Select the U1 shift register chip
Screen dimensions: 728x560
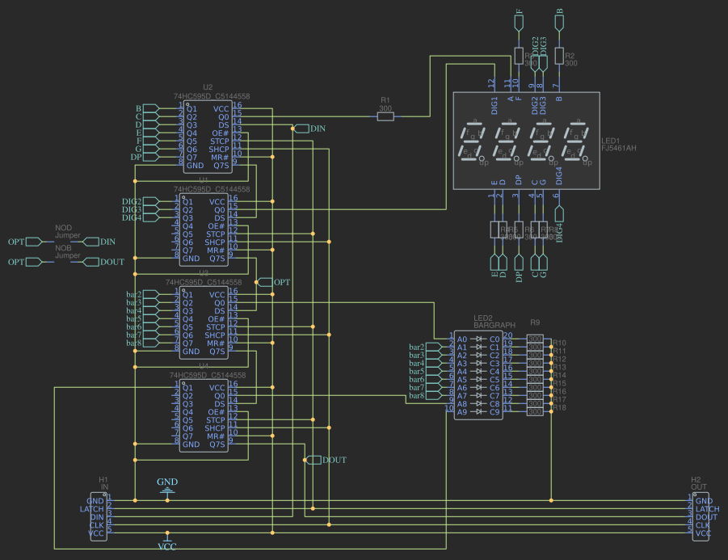204,229
